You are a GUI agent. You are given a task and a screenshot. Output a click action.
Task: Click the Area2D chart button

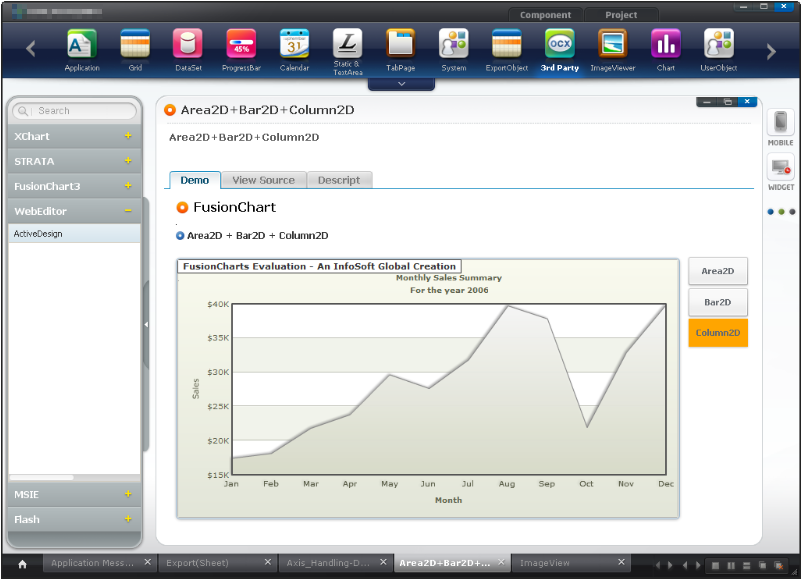717,271
